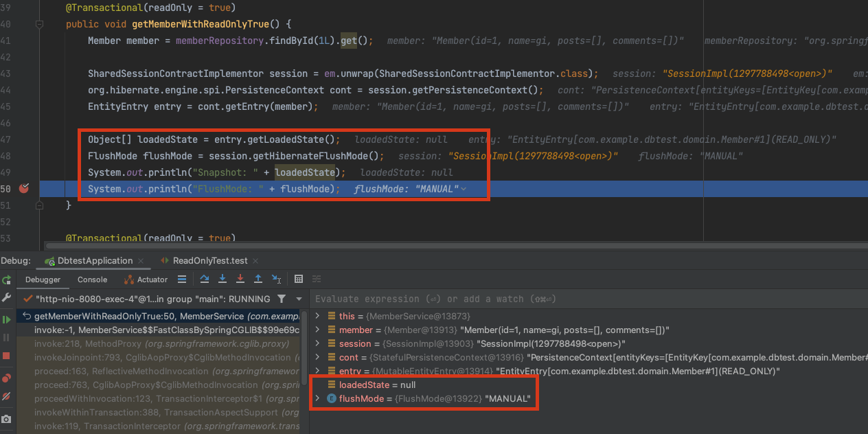Click the thread dump camera icon
Image resolution: width=868 pixels, height=434 pixels.
[x=6, y=419]
